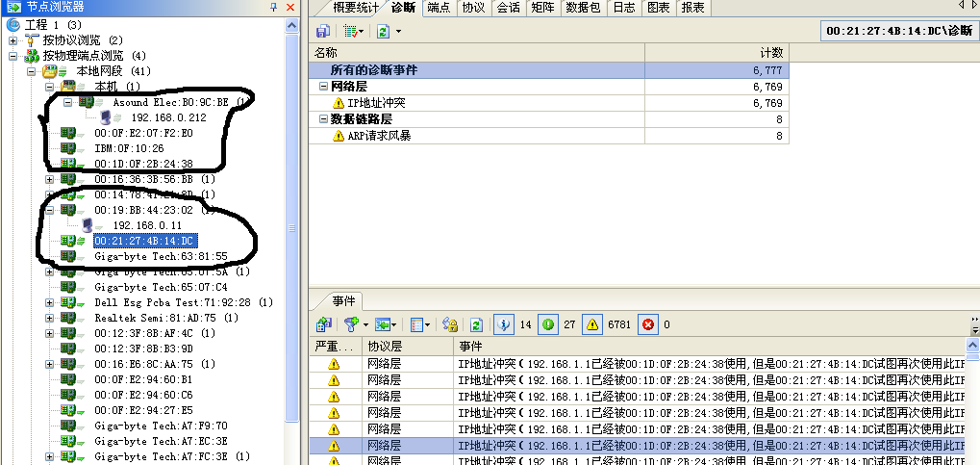This screenshot has height=465, width=980.
Task: Switch to the 协议 tab
Action: (472, 8)
